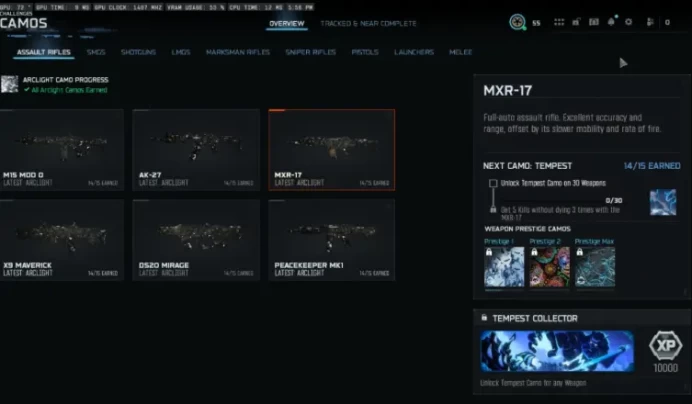Open the social party icon near the 0 counter
692x404 pixels.
tap(650, 22)
